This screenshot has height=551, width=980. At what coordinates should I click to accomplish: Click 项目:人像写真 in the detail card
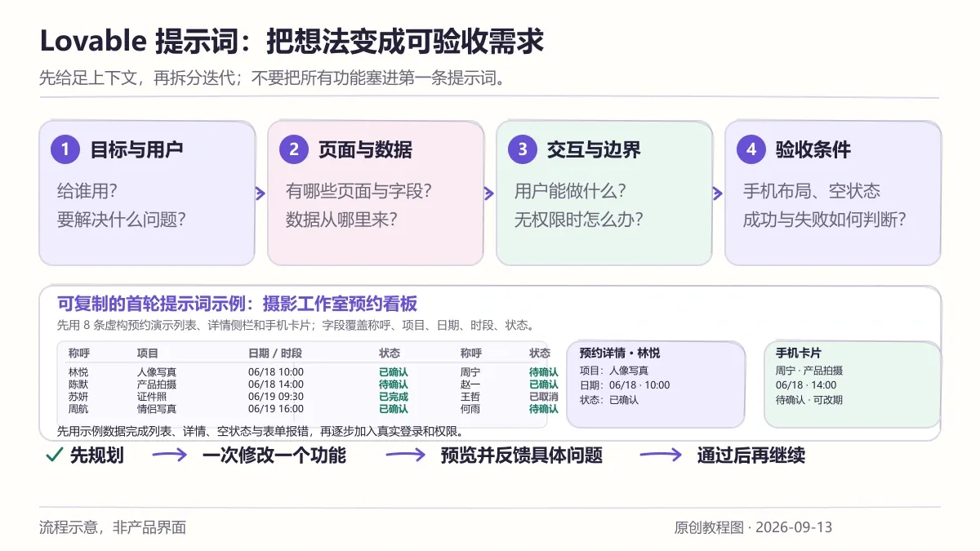pyautogui.click(x=614, y=371)
